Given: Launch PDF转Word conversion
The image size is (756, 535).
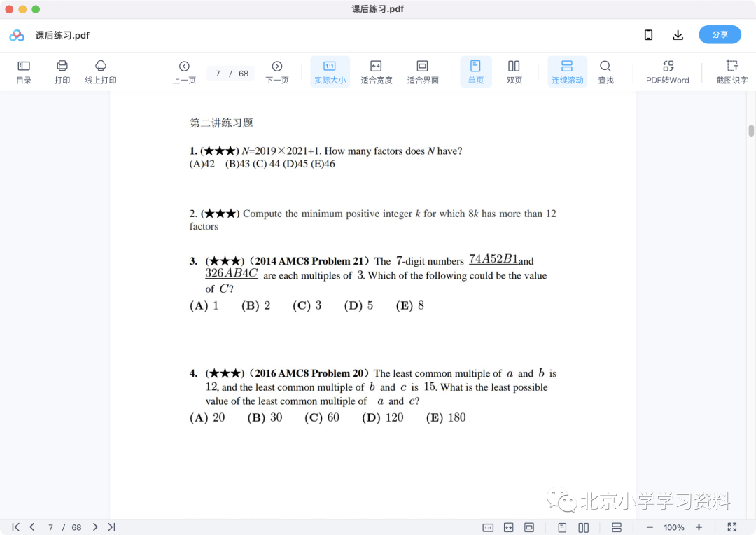Looking at the screenshot, I should (668, 72).
